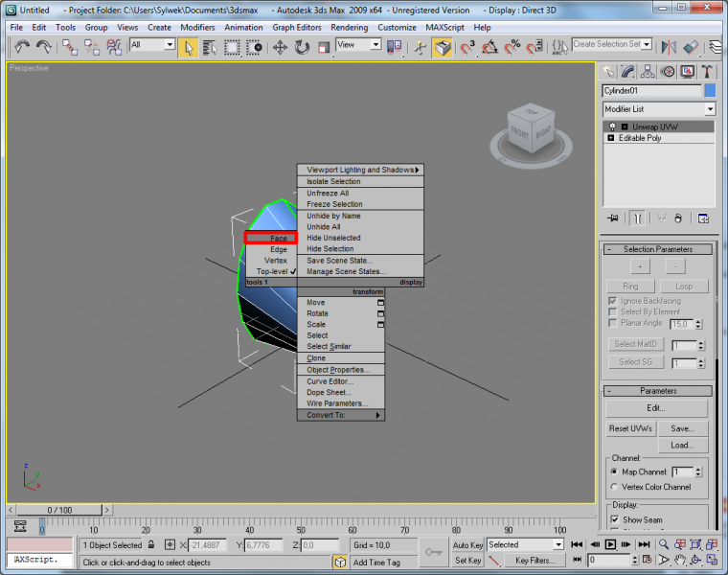Switch to the Utilities hammer panel
The image size is (728, 575).
coord(707,71)
